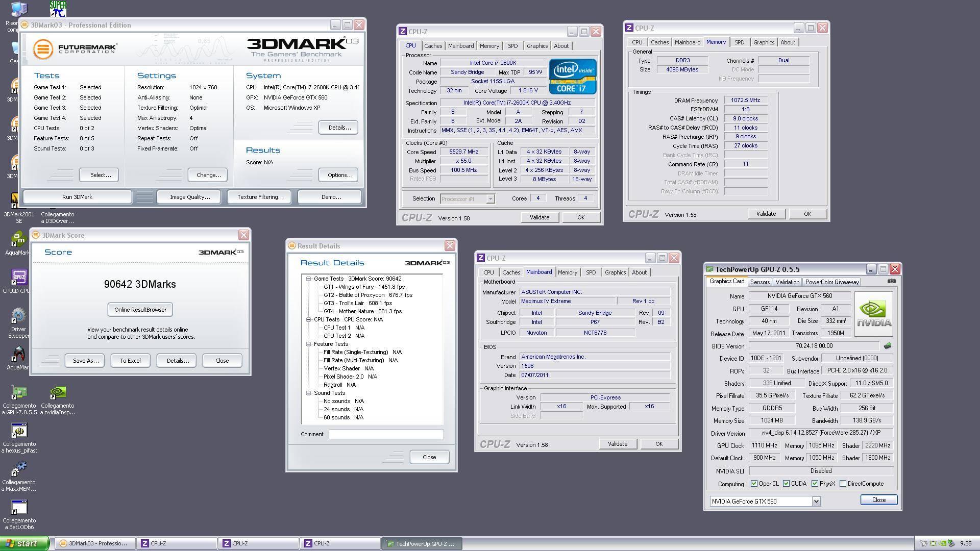The image size is (980, 551).
Task: Click Options... under Results
Action: [339, 175]
